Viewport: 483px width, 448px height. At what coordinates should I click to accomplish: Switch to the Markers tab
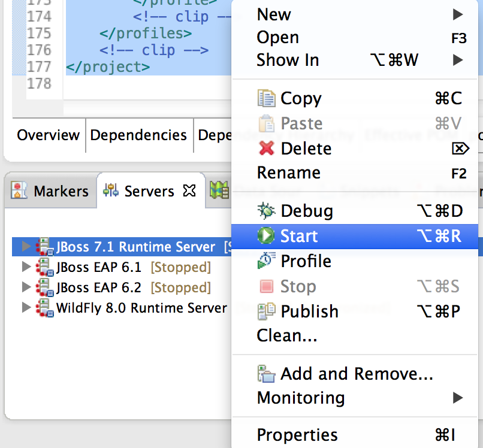coord(50,190)
